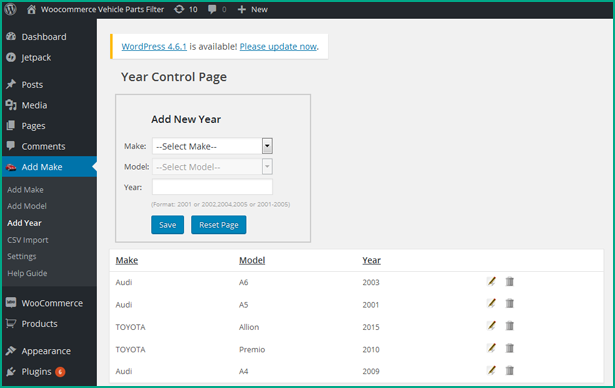Delete the TOYOTA Premio 2010 row

point(509,348)
